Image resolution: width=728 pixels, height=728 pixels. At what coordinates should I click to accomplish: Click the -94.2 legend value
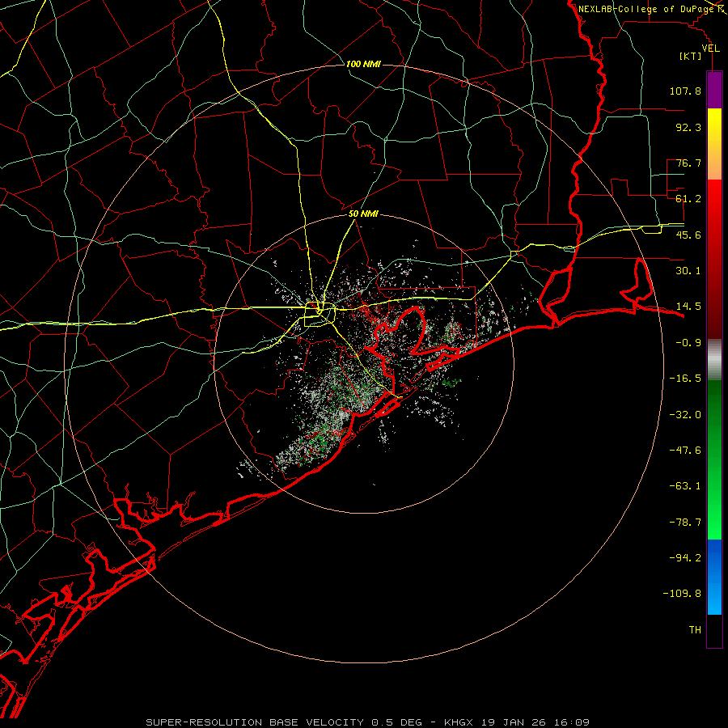(685, 558)
